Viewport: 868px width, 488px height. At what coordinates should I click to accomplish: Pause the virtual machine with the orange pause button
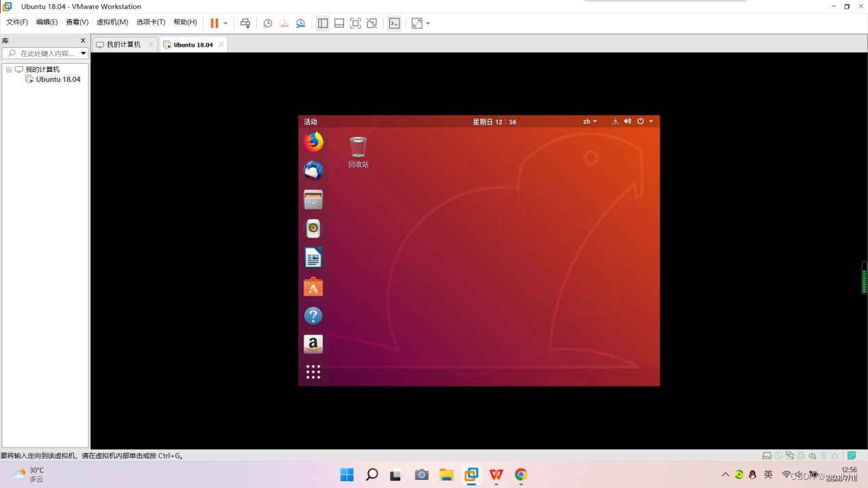(x=214, y=23)
